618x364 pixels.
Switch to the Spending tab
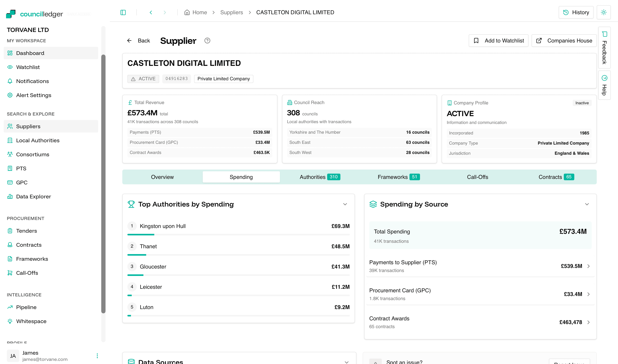241,177
